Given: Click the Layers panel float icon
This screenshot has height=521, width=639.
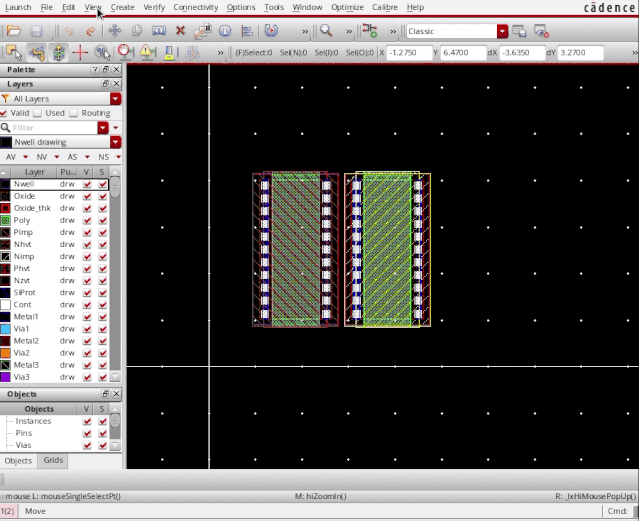Looking at the screenshot, I should click(106, 85).
